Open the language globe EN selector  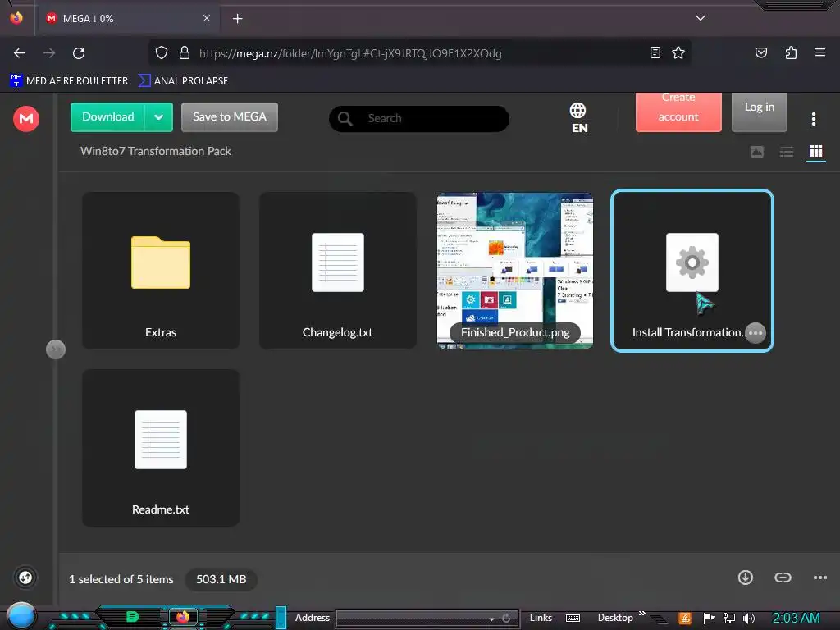point(578,118)
